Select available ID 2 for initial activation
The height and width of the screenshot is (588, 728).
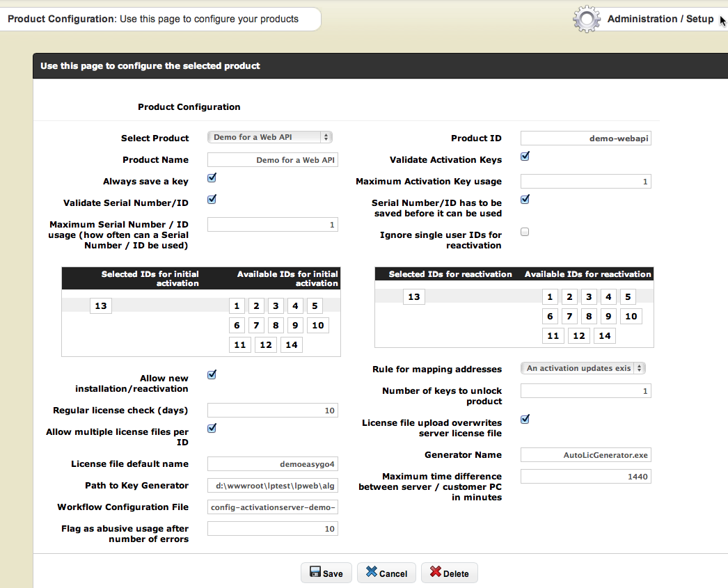tap(256, 306)
